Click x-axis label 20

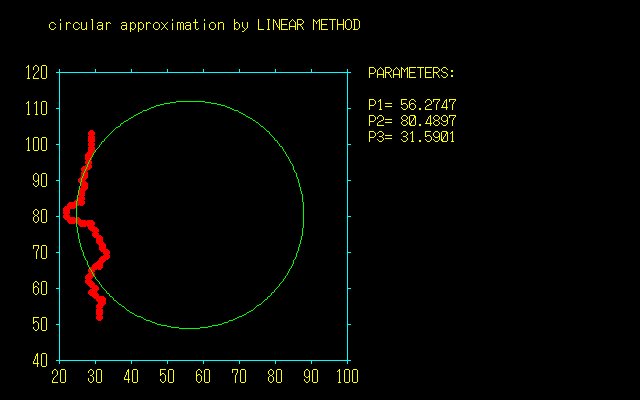click(59, 376)
